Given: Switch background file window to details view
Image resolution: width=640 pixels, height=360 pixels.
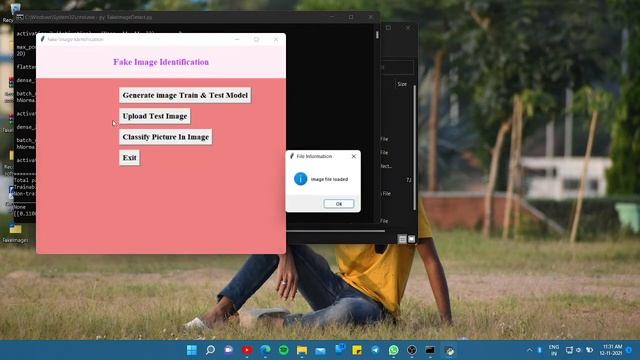Looking at the screenshot, I should coord(402,239).
